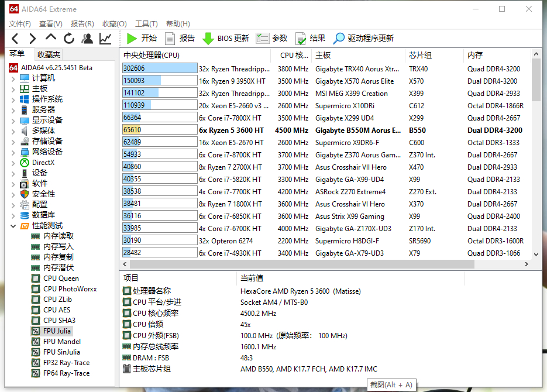
Task: Click the 302606 score bar
Action: [x=160, y=68]
